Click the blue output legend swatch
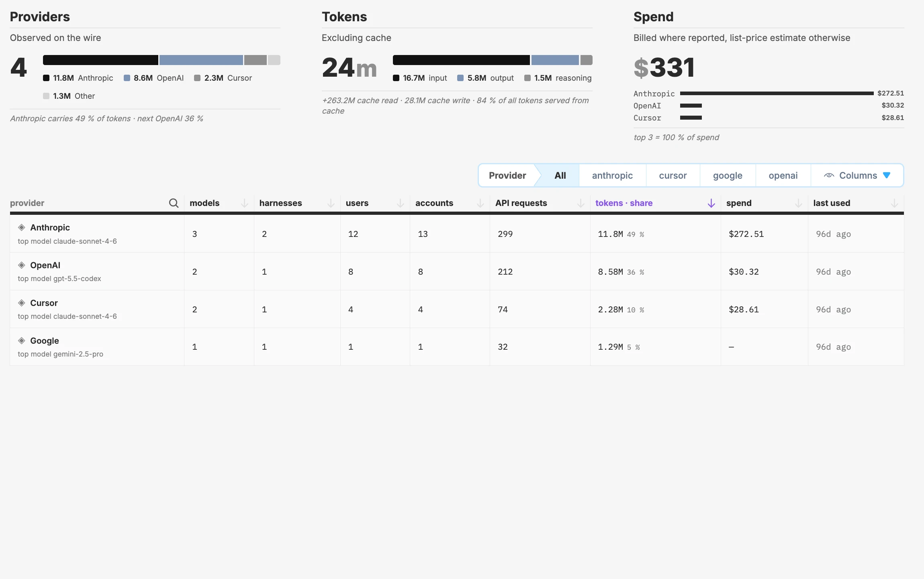 pyautogui.click(x=460, y=78)
